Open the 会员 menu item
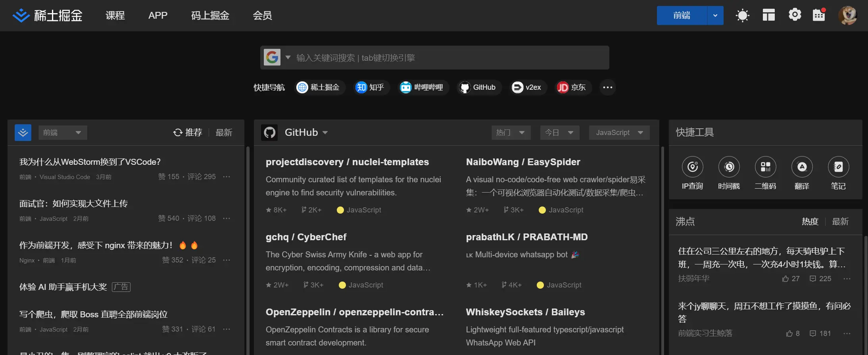 [x=262, y=15]
